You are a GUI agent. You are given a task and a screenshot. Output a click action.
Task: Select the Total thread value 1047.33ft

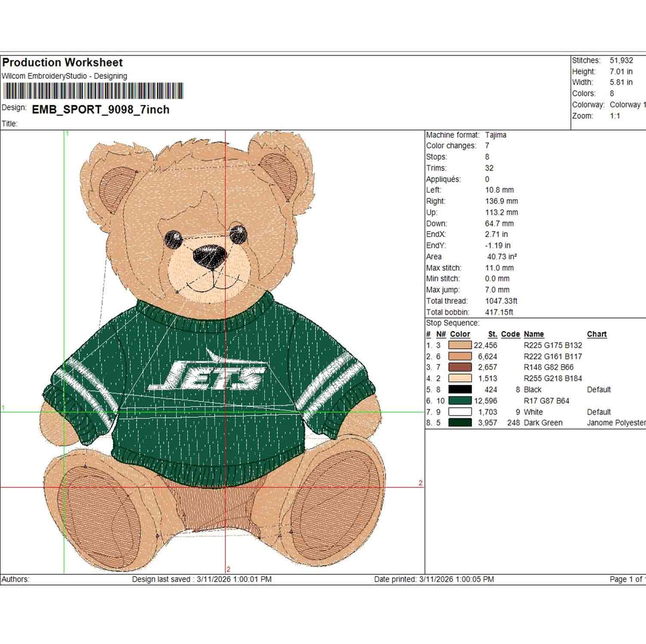(501, 301)
